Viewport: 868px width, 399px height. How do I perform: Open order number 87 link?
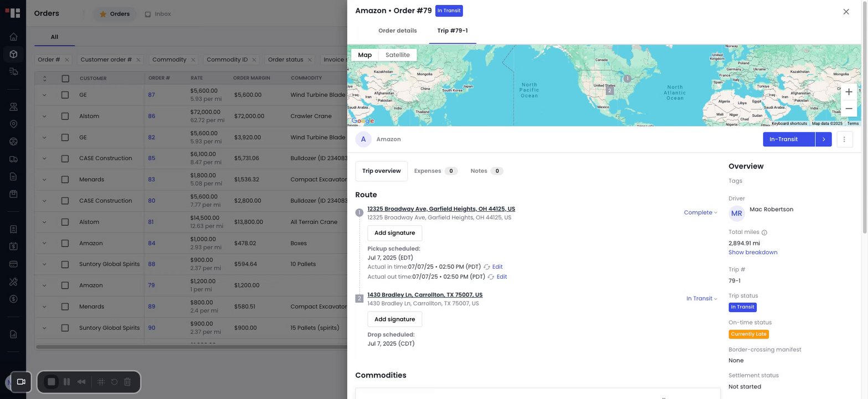pos(151,95)
